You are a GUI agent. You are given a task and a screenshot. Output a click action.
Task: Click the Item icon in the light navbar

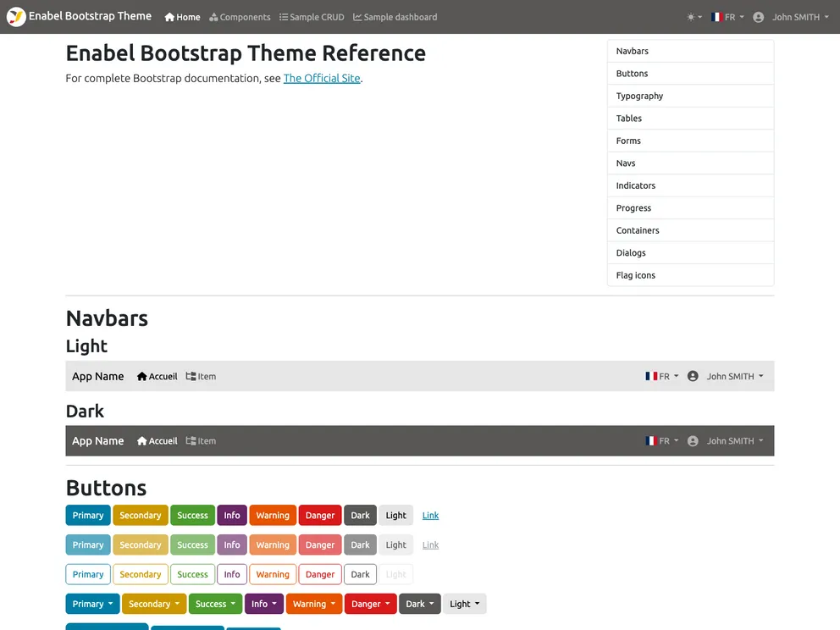click(191, 377)
